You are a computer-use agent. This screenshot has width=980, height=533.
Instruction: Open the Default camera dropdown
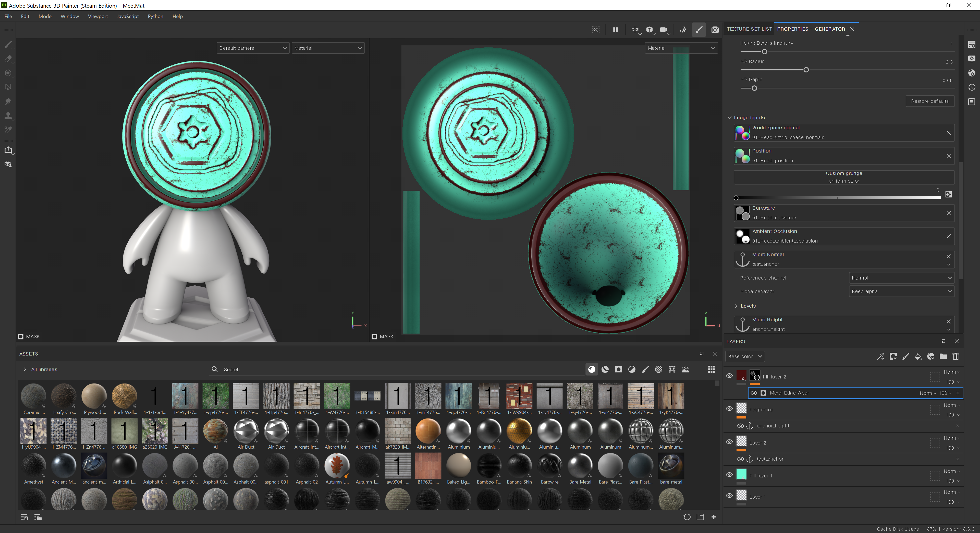click(x=253, y=48)
